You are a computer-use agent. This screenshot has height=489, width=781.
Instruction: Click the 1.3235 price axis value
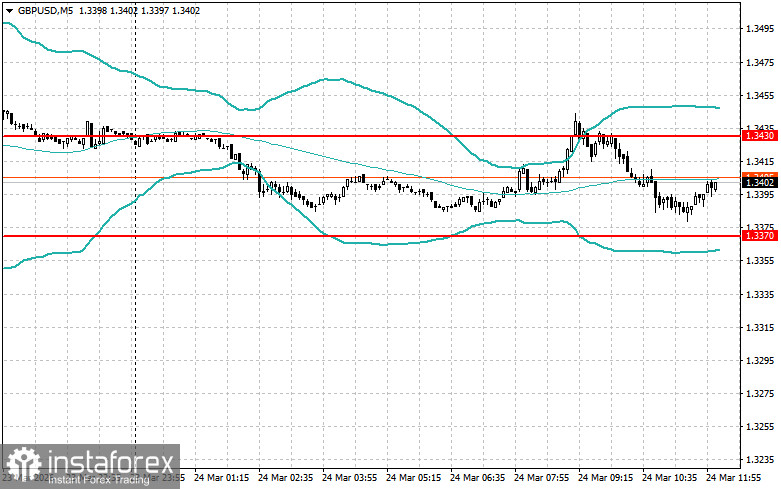coord(760,460)
